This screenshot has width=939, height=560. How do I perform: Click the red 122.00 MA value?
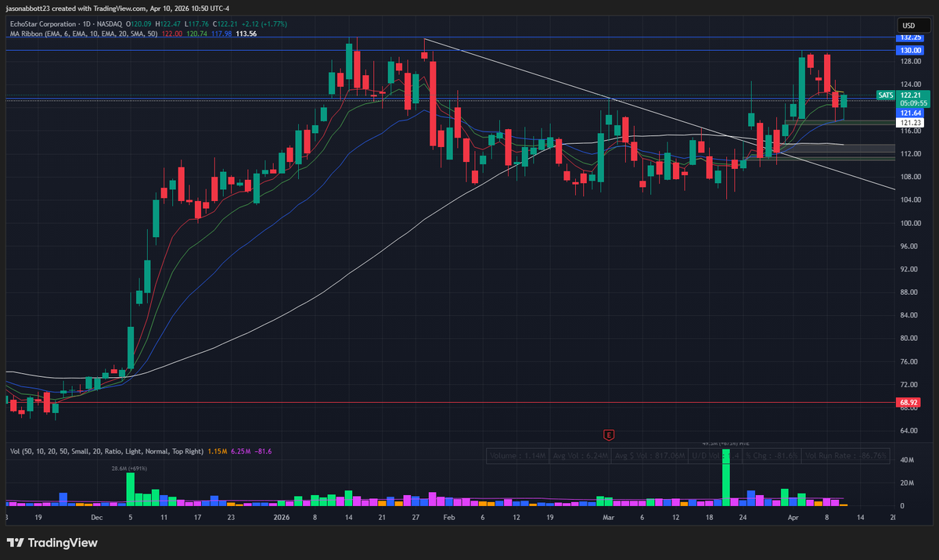171,34
